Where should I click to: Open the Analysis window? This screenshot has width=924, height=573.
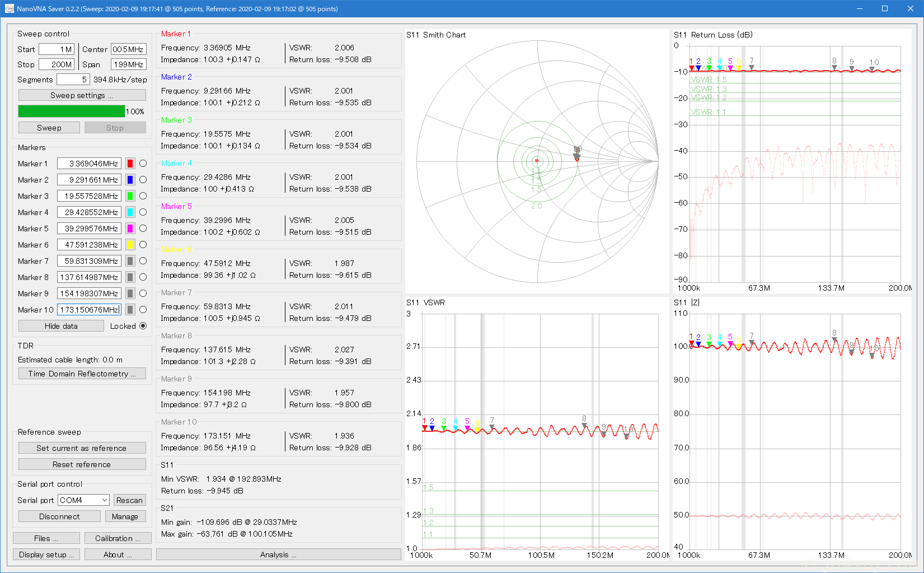(279, 555)
